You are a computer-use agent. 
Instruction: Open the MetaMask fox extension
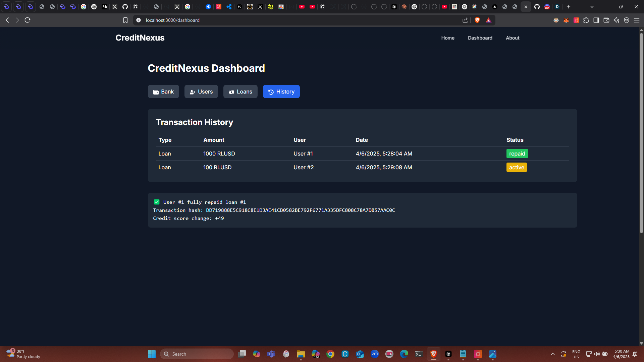[x=566, y=20]
